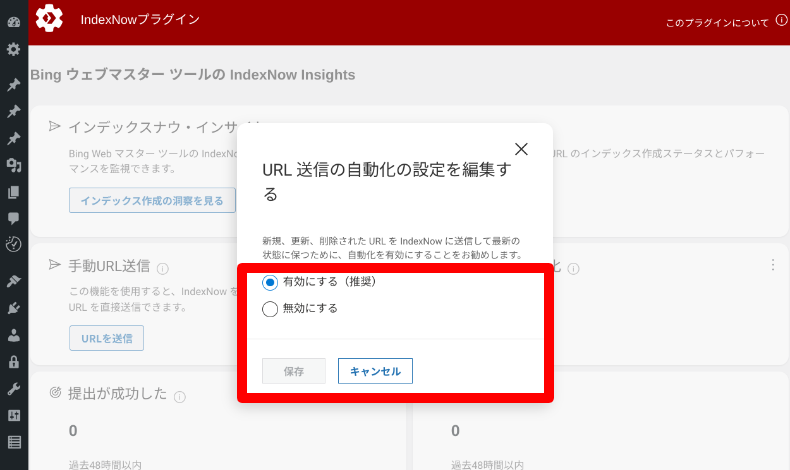Viewport: 790px width, 470px height.
Task: Click info icon beside このプラグインについて
Action: 781,20
